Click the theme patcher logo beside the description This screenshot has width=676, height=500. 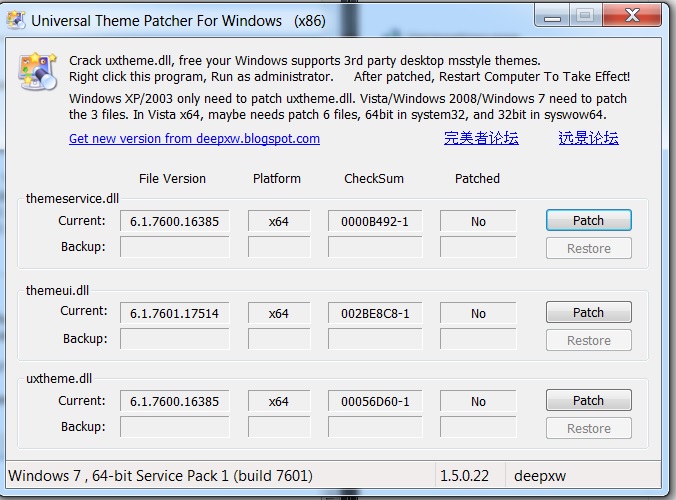tap(38, 72)
